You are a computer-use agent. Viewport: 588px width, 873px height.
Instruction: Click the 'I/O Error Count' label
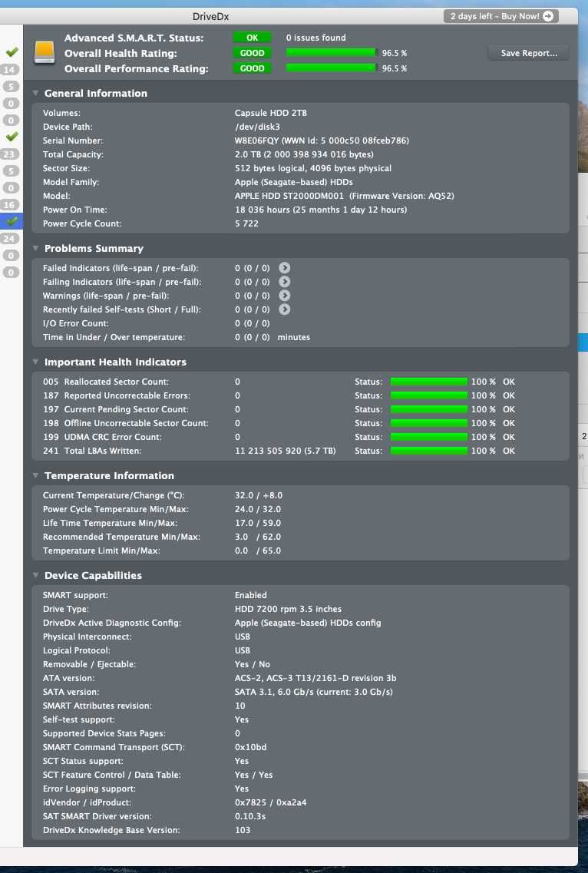pyautogui.click(x=76, y=323)
